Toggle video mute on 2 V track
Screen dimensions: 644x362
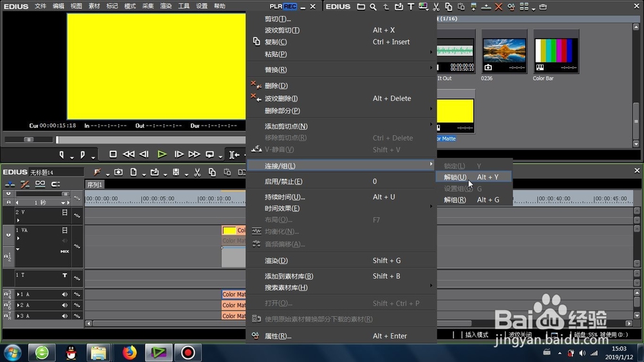pyautogui.click(x=64, y=213)
